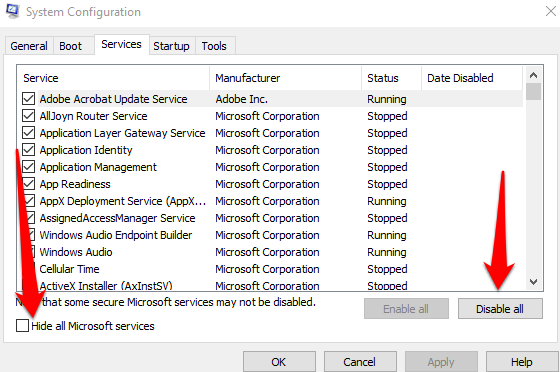560x372 pixels.
Task: Close the System Configuration window
Action: click(x=551, y=11)
